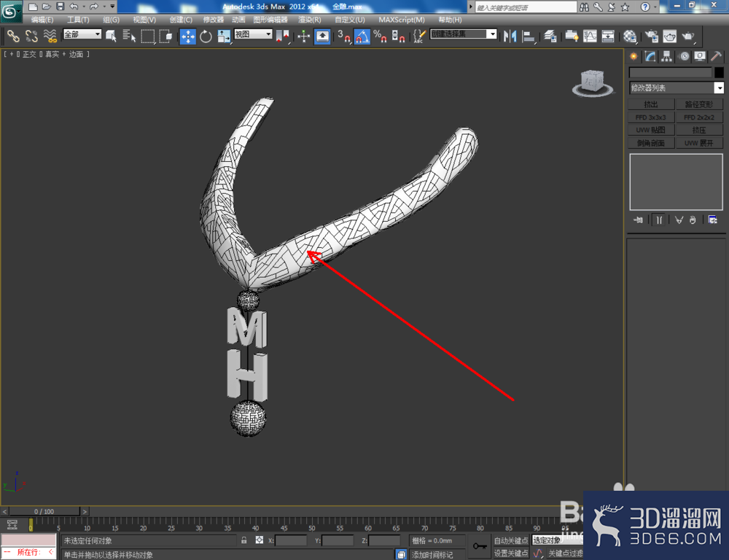This screenshot has width=729, height=560.
Task: Toggle Angle Snap
Action: coord(362,36)
